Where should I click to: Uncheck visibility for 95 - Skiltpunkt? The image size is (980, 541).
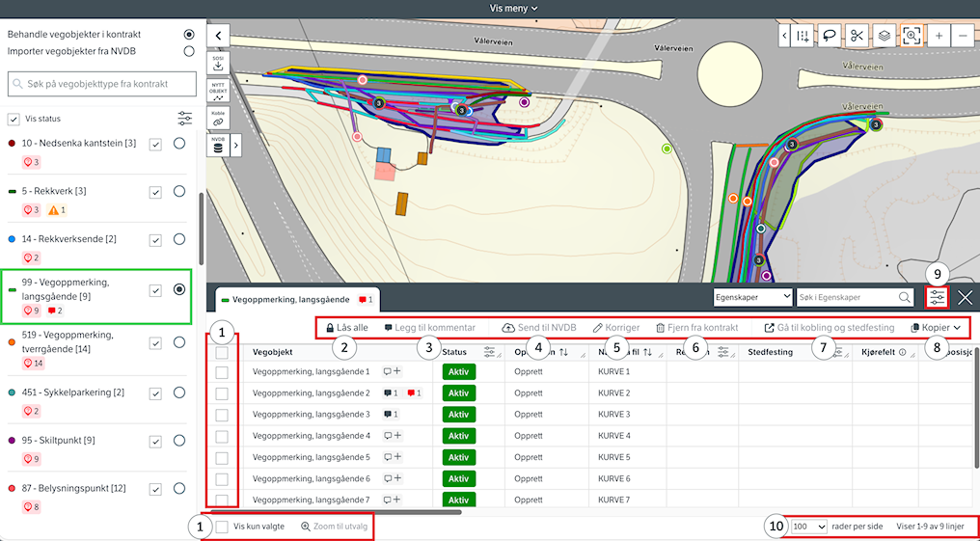(x=155, y=440)
